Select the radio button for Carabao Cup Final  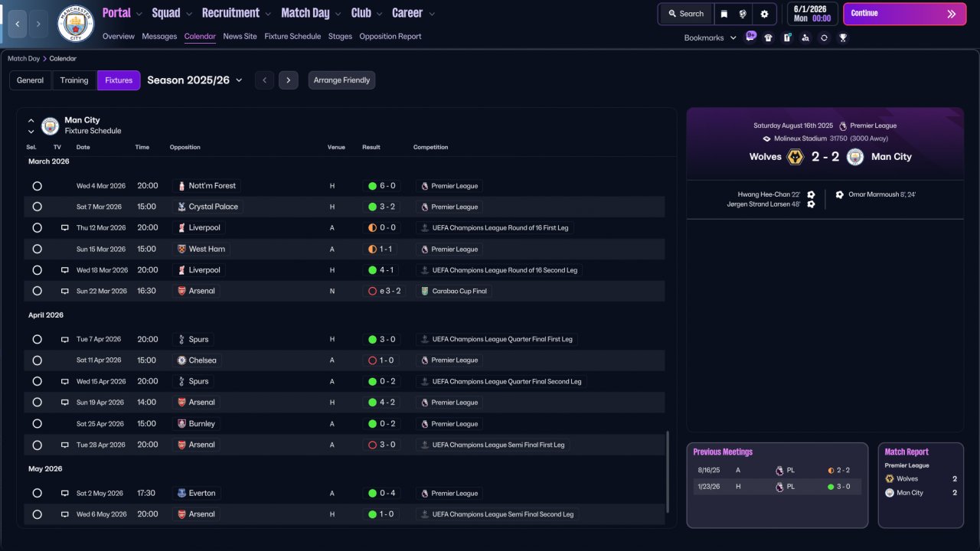pyautogui.click(x=37, y=291)
